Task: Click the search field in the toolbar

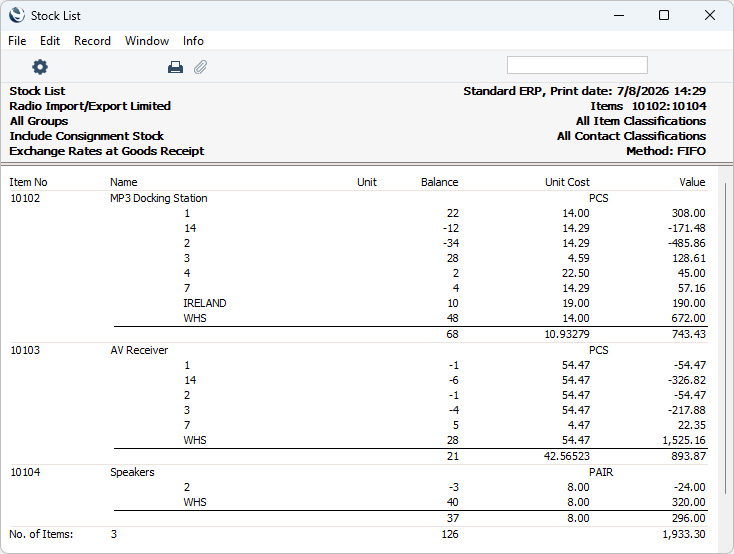Action: tap(577, 65)
